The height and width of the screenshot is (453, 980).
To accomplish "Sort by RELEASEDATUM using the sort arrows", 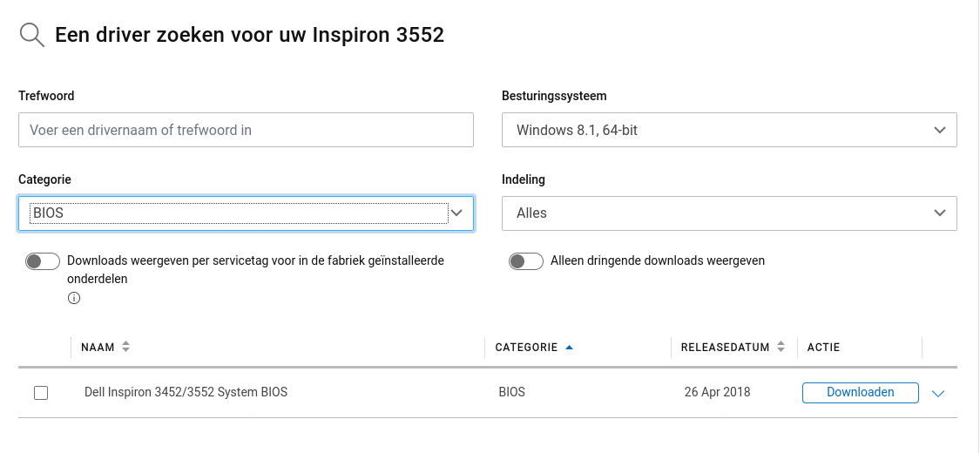I will 781,347.
